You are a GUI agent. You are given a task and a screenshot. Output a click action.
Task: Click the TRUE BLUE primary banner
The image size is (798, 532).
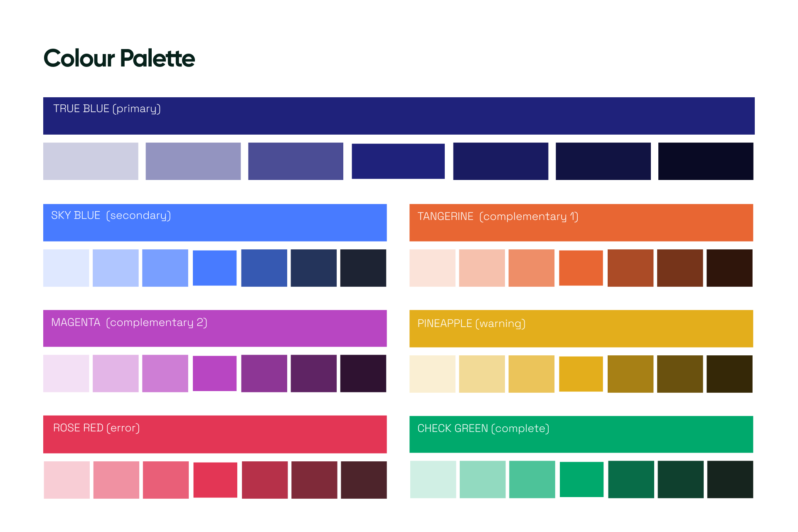pos(399,116)
